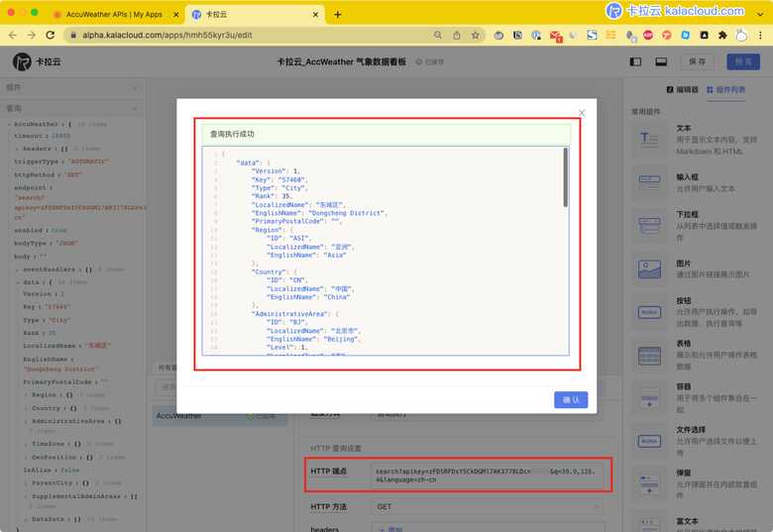Expand the headers node in query tree
This screenshot has width=773, height=532.
pyautogui.click(x=18, y=149)
